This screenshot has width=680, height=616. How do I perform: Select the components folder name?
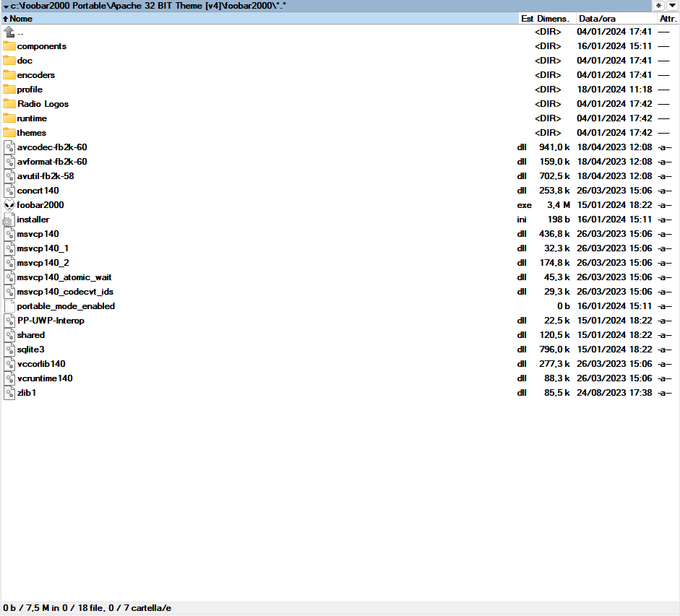pyautogui.click(x=42, y=46)
